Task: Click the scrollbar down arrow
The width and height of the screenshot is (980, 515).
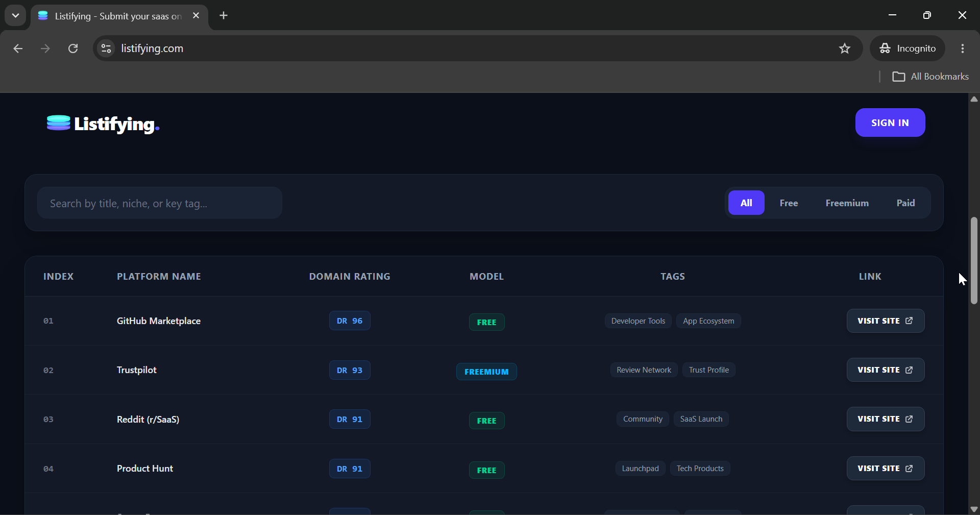Action: click(x=974, y=509)
